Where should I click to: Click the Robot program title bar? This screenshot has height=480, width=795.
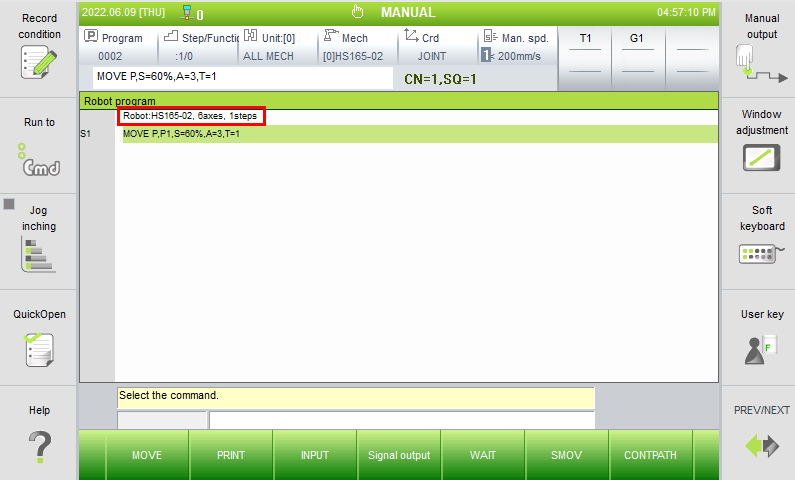(x=399, y=101)
